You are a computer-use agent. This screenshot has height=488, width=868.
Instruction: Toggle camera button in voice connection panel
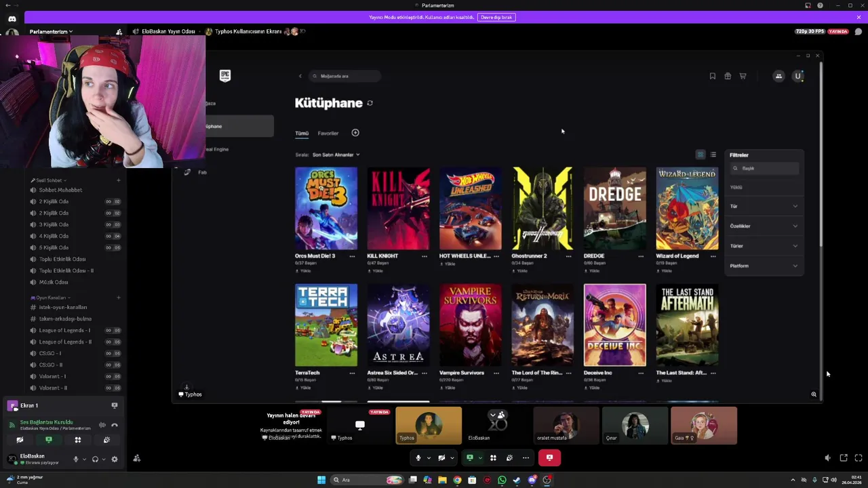20,440
